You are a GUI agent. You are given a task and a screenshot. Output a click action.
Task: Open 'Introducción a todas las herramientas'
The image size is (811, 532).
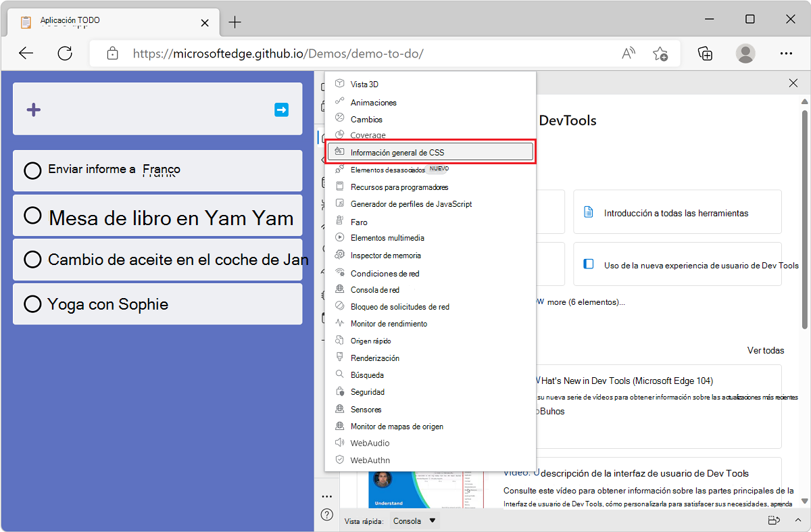(x=677, y=212)
